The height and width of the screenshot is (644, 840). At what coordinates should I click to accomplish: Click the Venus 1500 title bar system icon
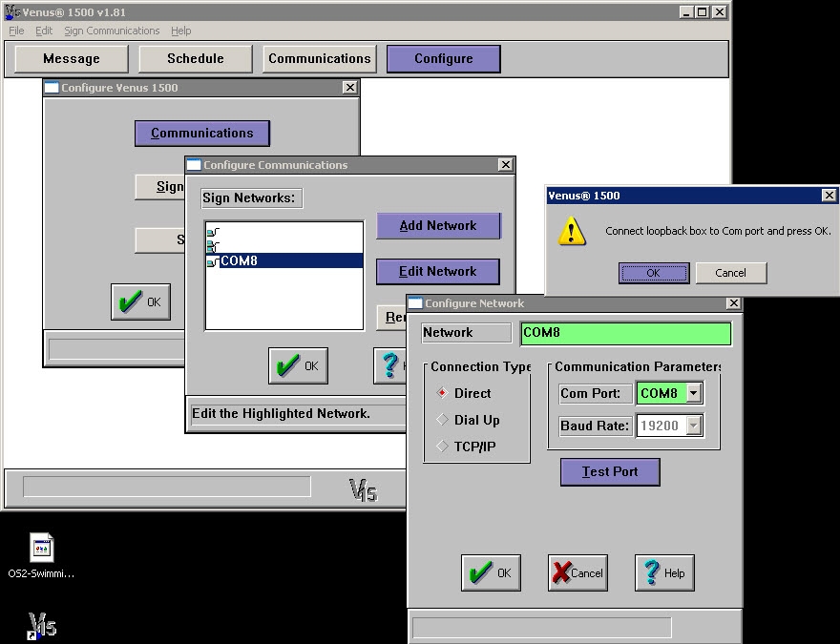point(12,12)
